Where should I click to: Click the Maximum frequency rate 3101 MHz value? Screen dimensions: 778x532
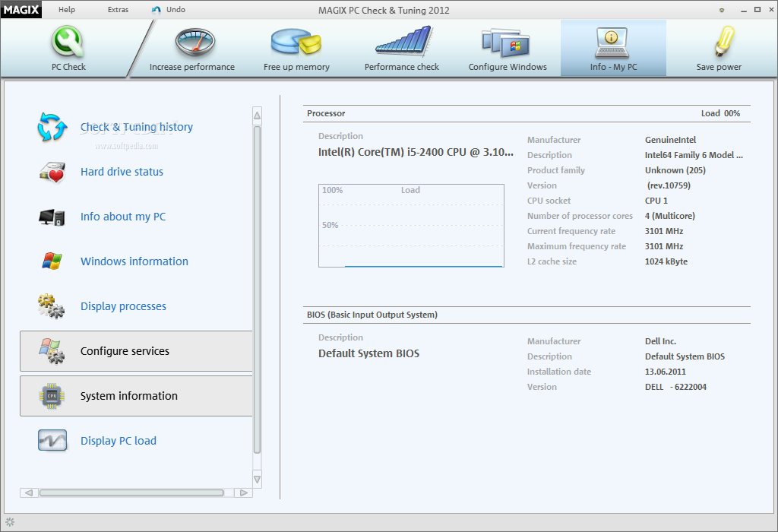pos(664,246)
